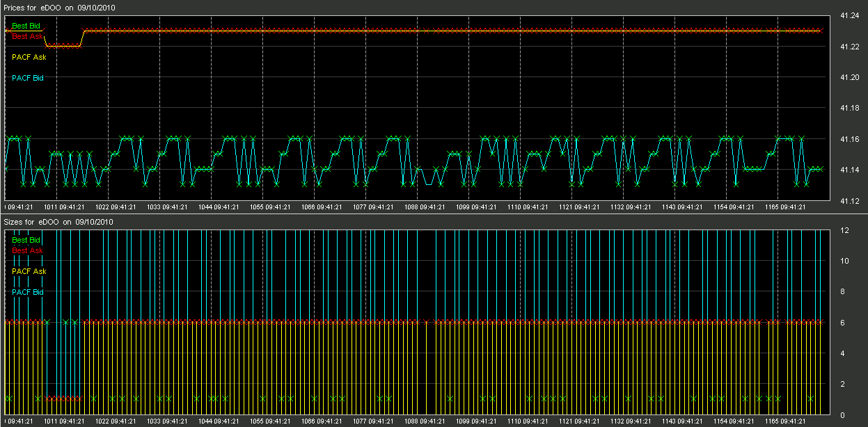868x427 pixels.
Task: Click the 'Prices for eDOO' chart title
Action: click(x=60, y=7)
